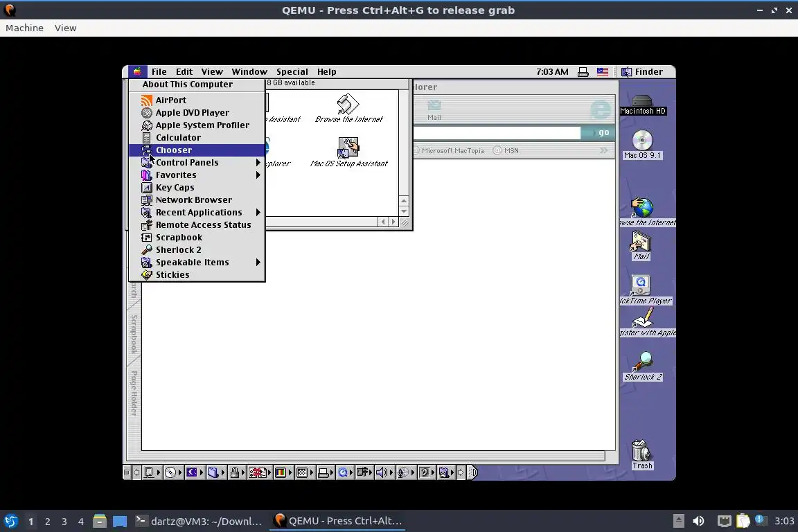Launch Sherlock 2 from the Apple menu
Viewport: 798px width, 532px height.
pyautogui.click(x=197, y=250)
